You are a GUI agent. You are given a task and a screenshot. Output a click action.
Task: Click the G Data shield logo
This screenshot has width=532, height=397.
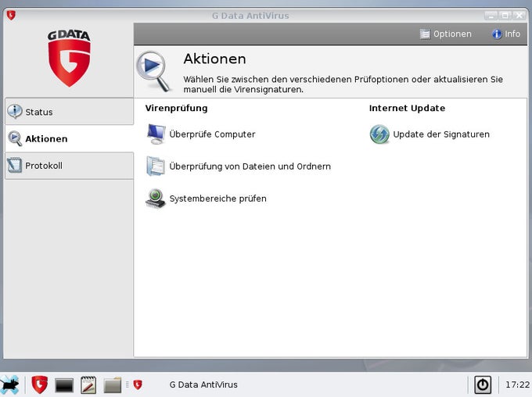coord(69,58)
